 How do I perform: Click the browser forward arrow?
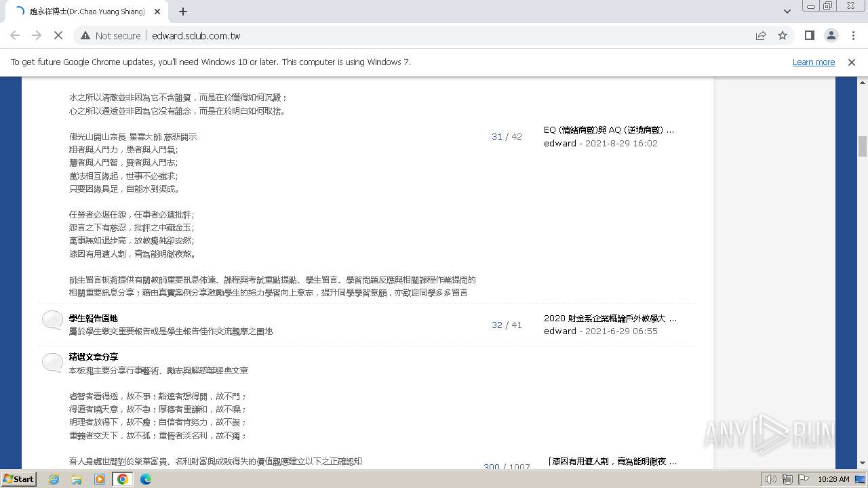(37, 35)
